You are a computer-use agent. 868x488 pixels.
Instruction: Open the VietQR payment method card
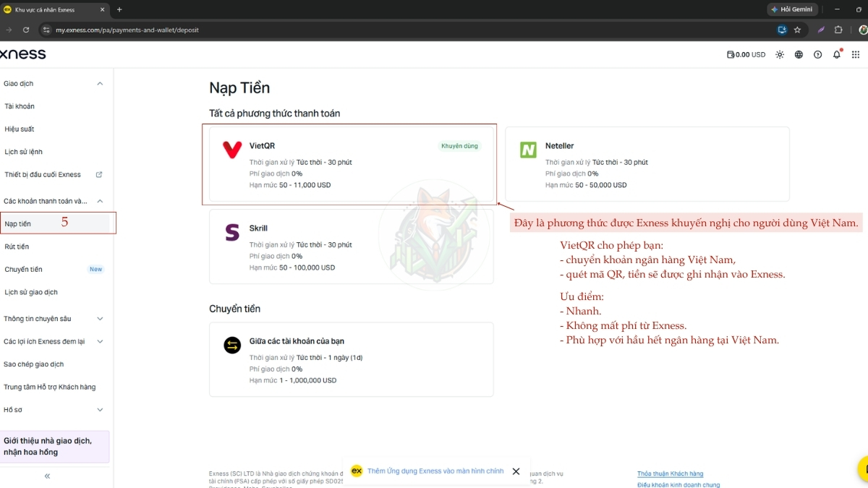pyautogui.click(x=352, y=164)
